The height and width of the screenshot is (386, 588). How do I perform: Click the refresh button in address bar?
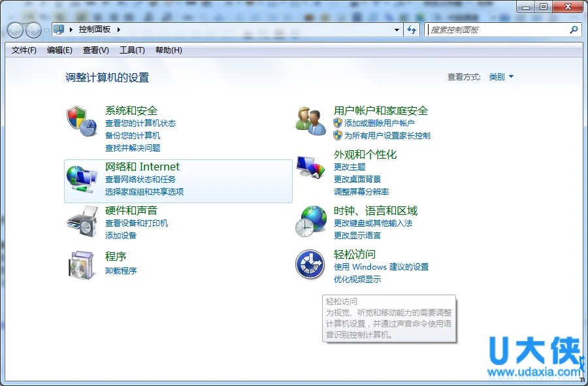click(412, 29)
